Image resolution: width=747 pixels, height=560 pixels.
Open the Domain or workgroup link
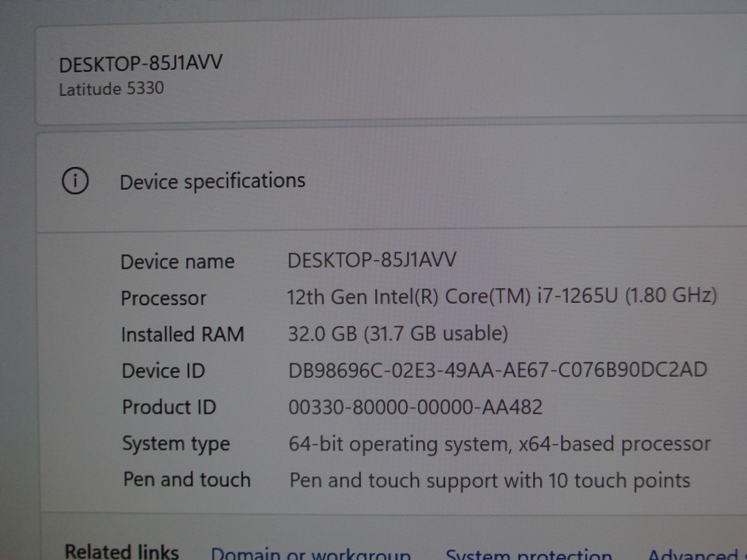[310, 554]
